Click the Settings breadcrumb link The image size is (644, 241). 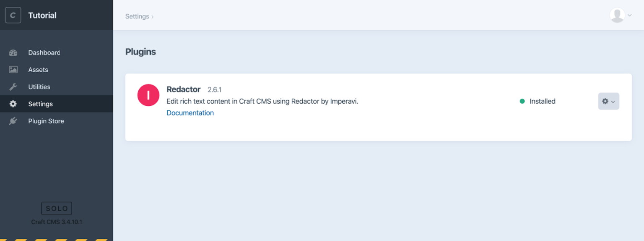click(x=137, y=16)
